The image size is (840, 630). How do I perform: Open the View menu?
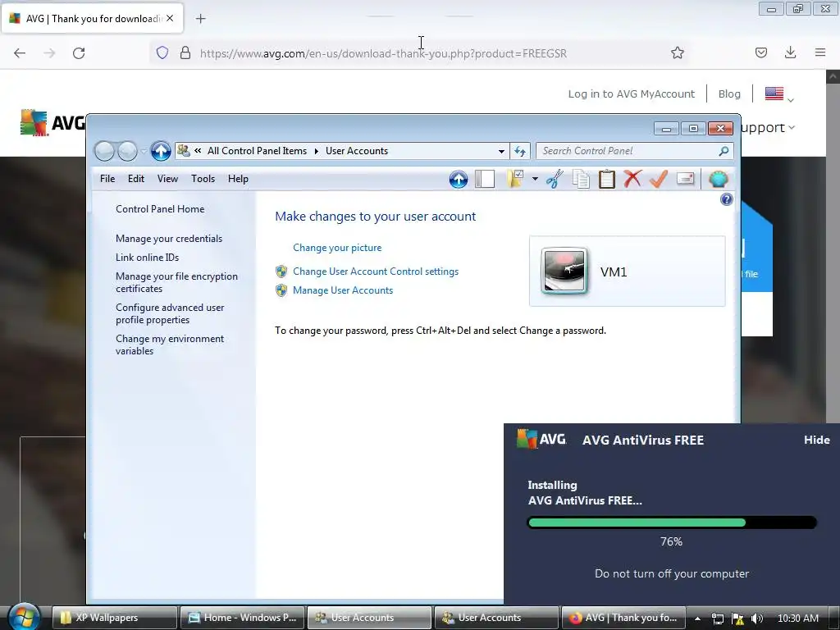pyautogui.click(x=167, y=179)
